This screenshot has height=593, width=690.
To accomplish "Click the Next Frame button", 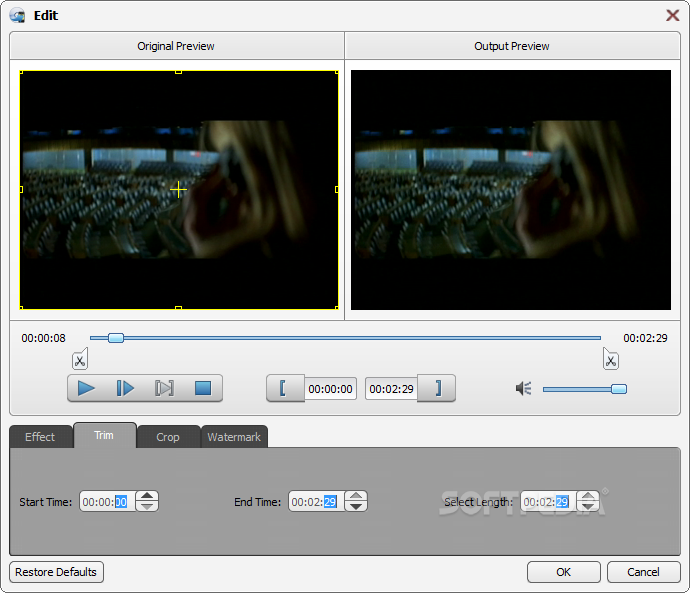I will pos(125,388).
